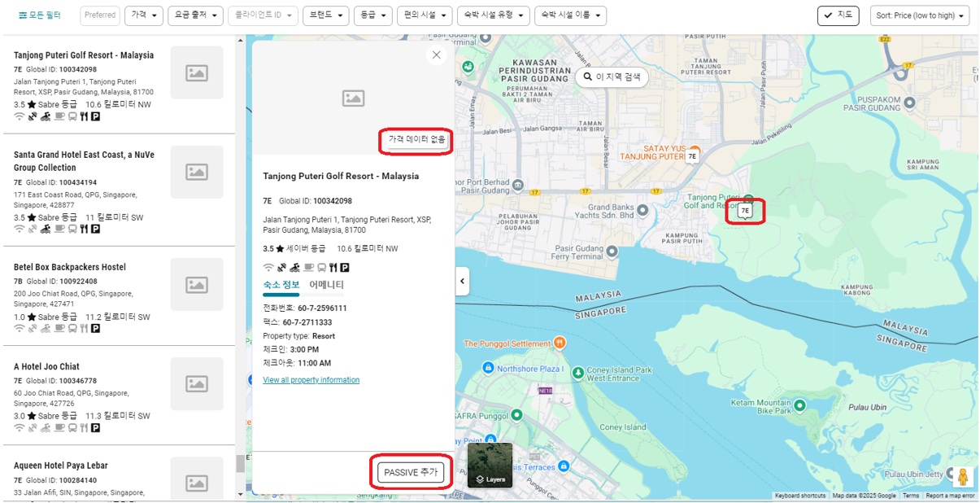This screenshot has width=980, height=503.
Task: Open the map Layers thumbnail
Action: point(490,466)
